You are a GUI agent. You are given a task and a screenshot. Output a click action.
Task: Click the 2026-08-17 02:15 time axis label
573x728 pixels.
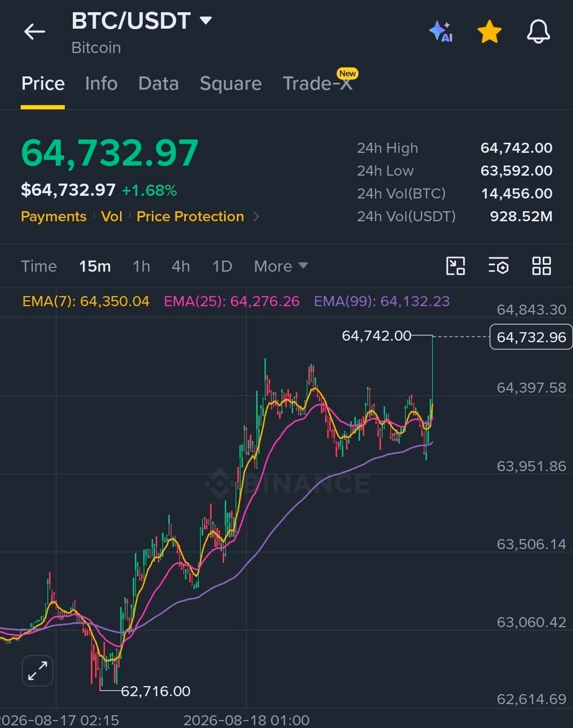coord(59,720)
